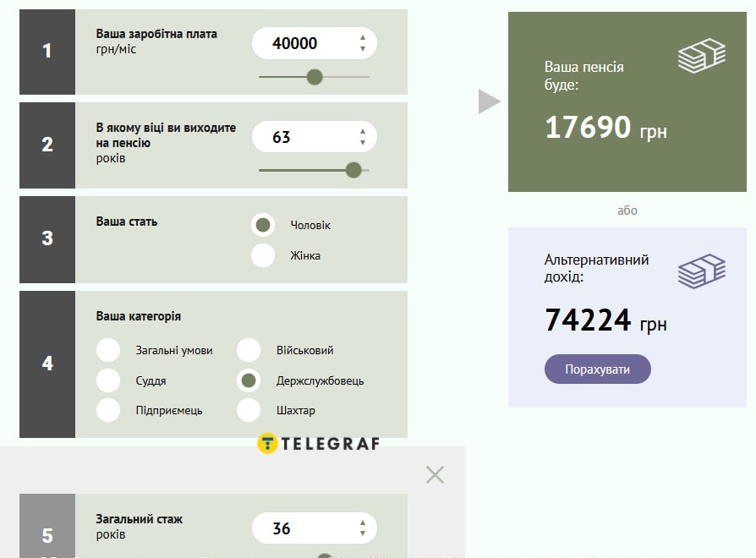This screenshot has height=558, width=756.
Task: Increase salary with the up stepper arrow
Action: click(363, 37)
